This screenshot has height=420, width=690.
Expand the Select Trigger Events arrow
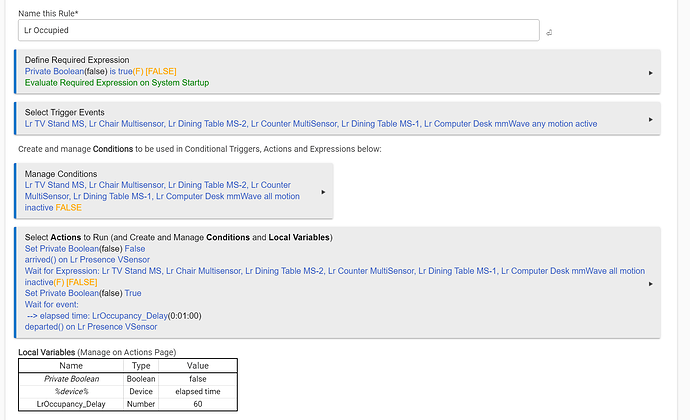[651, 118]
